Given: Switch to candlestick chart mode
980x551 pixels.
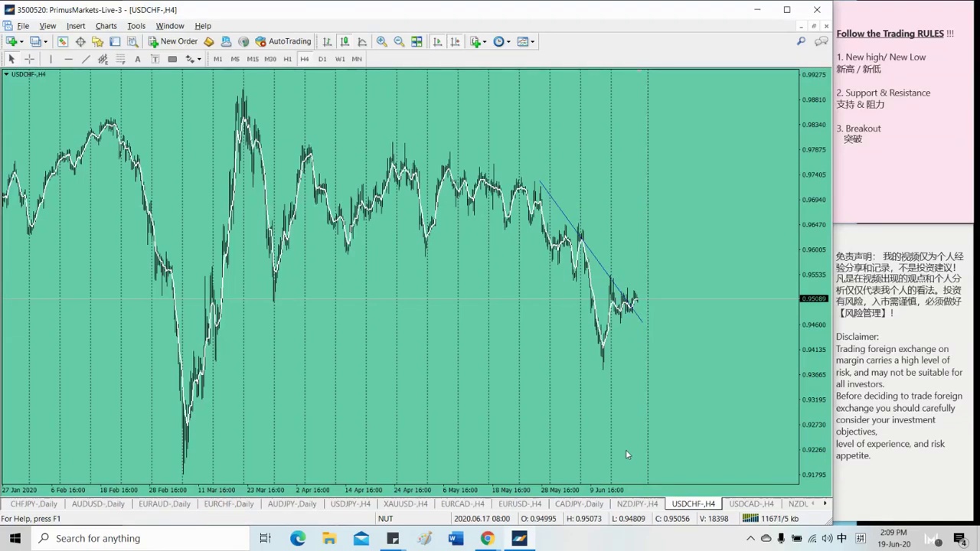Looking at the screenshot, I should pyautogui.click(x=345, y=41).
